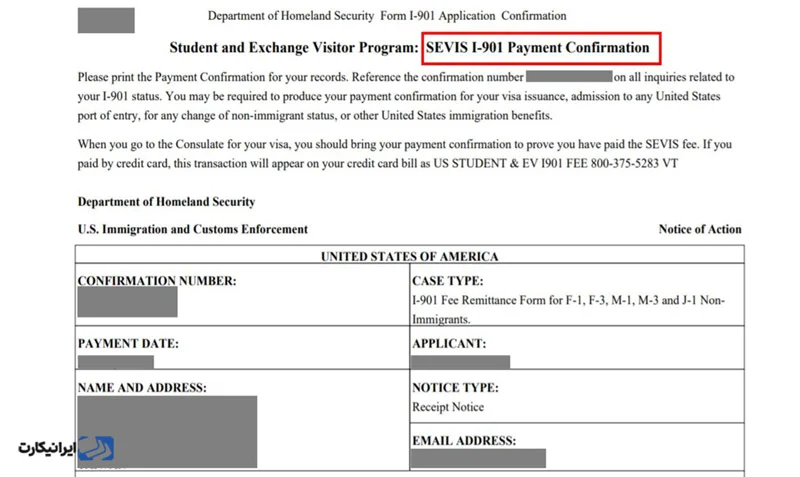Click the redacted payment date value
Screen dimensions: 800x477
coord(115,361)
